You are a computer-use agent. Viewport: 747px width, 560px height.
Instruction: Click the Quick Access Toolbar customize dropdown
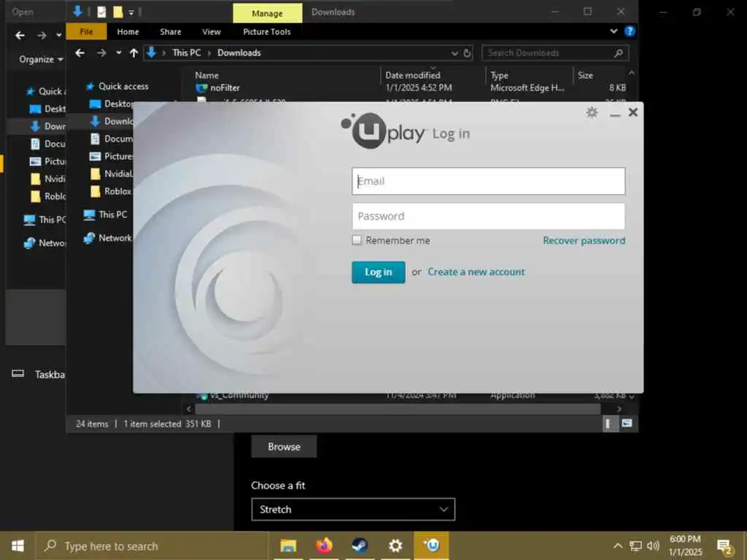click(x=131, y=12)
